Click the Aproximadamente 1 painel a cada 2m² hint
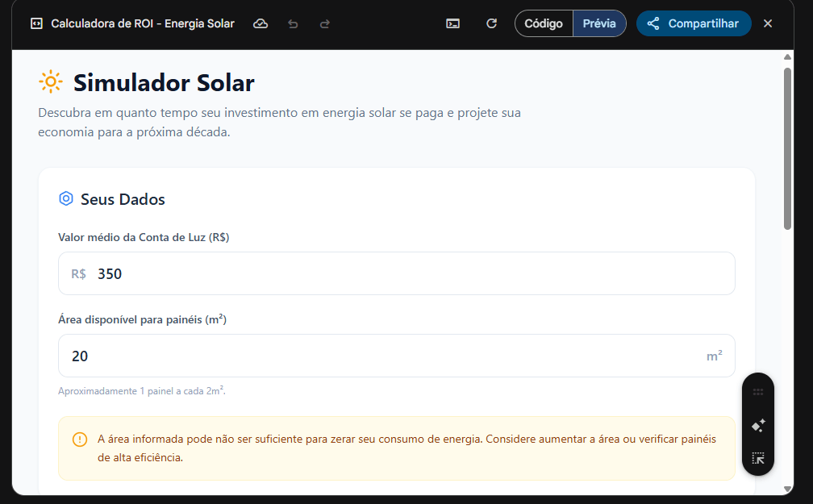The width and height of the screenshot is (813, 504). (142, 390)
